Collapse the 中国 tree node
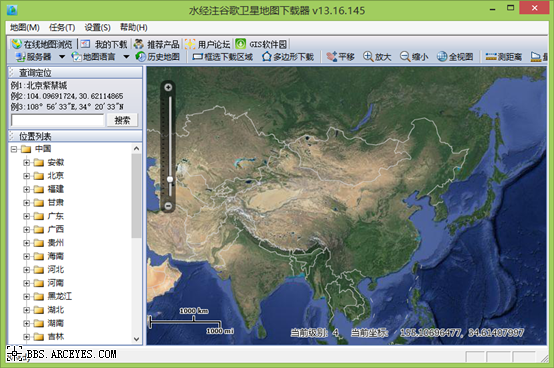Viewport: 554px width, 368px height. tap(14, 149)
